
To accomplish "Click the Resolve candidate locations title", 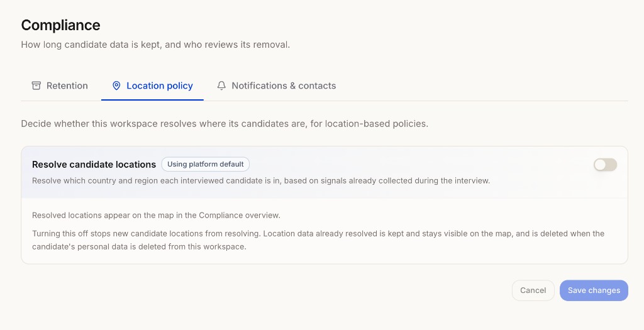I will [x=94, y=165].
